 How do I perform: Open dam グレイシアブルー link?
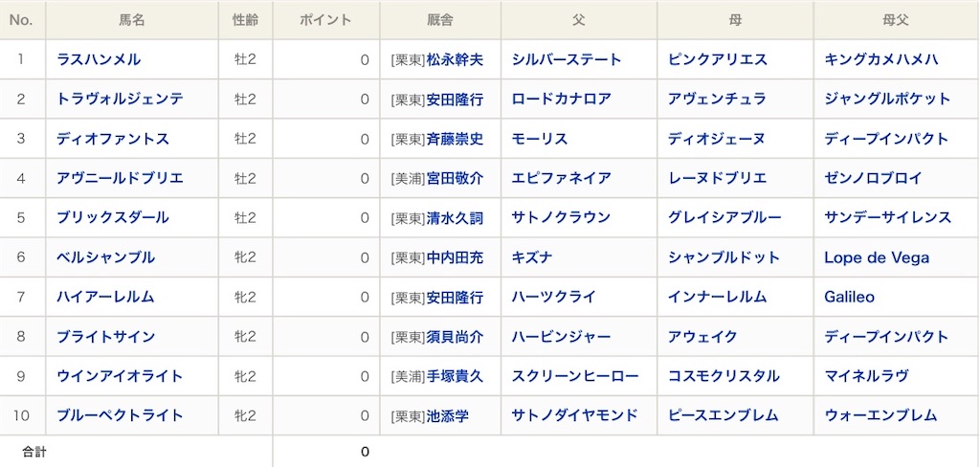click(x=724, y=217)
